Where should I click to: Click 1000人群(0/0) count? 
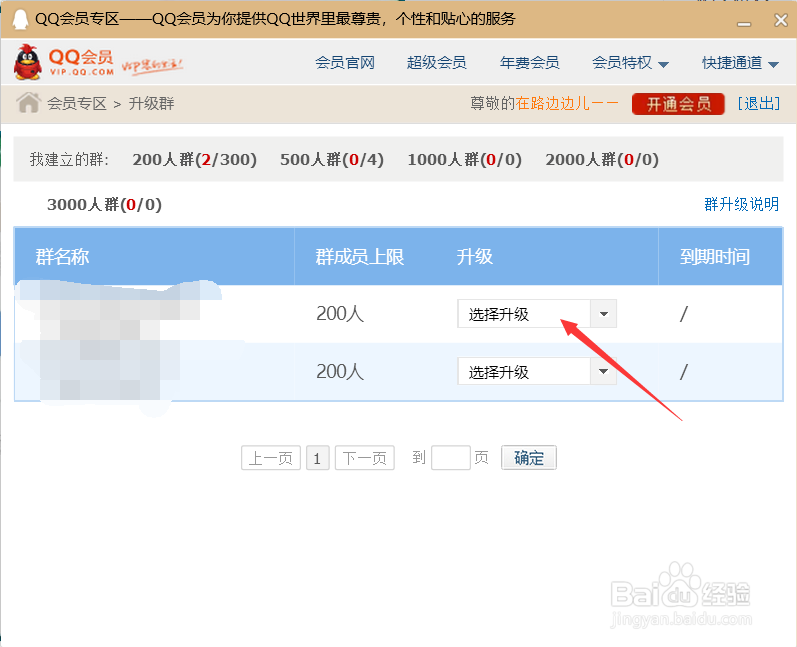465,160
